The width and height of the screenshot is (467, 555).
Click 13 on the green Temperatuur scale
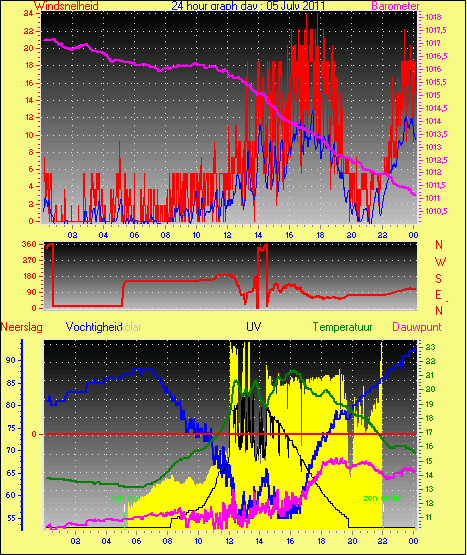point(430,489)
